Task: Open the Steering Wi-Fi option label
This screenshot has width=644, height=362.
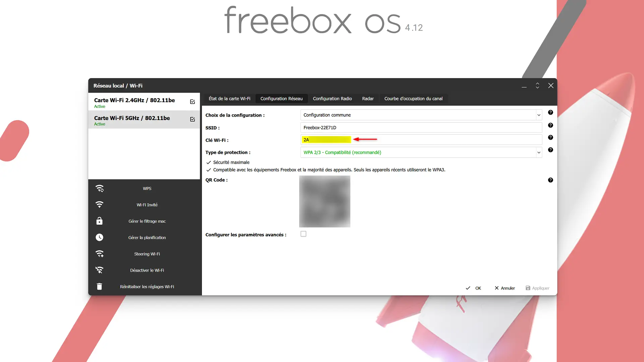Action: (147, 254)
